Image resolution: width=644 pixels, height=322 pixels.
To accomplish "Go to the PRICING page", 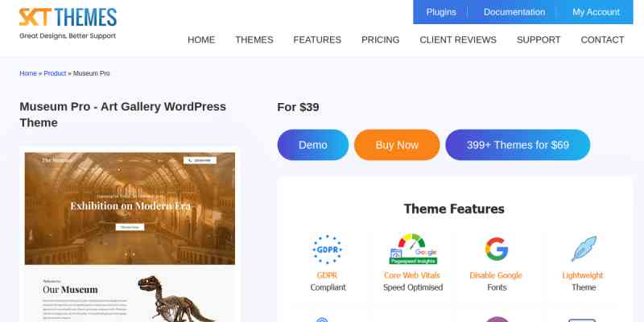I will tap(380, 39).
